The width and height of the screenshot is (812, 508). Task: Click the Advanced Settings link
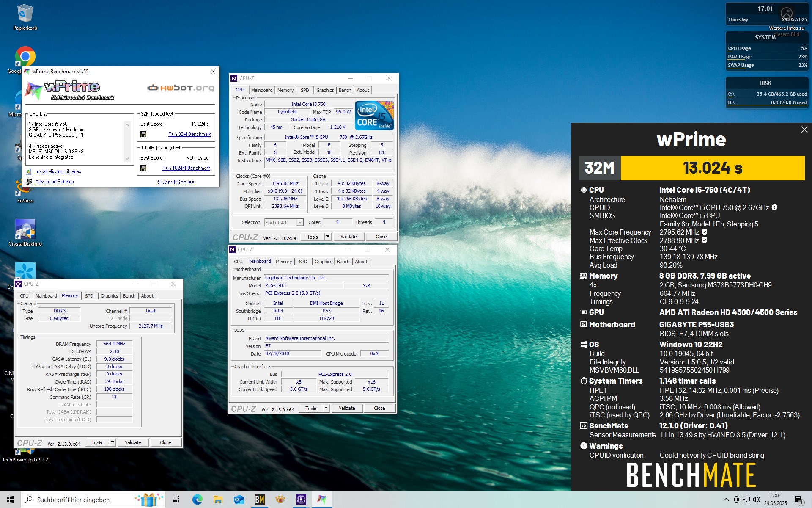(55, 182)
